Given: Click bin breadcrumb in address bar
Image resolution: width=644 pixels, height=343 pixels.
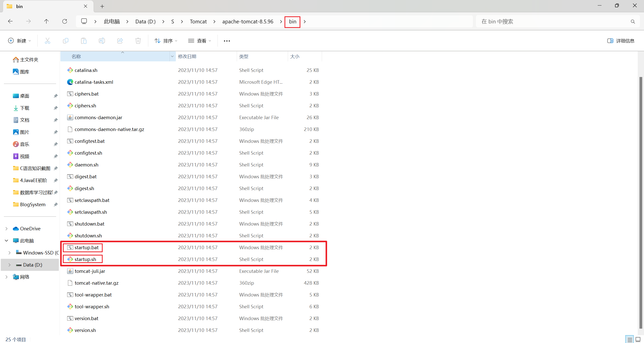Looking at the screenshot, I should coord(293,22).
